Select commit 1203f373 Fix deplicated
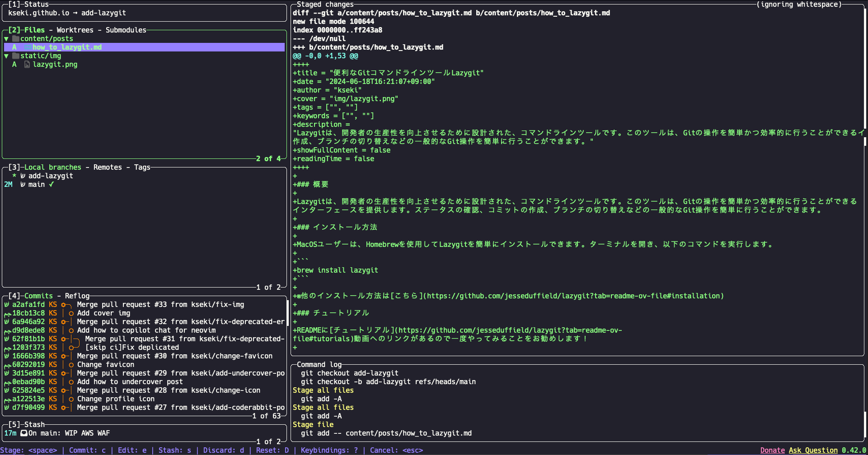Screen dimensions: 868x455 pyautogui.click(x=144, y=348)
